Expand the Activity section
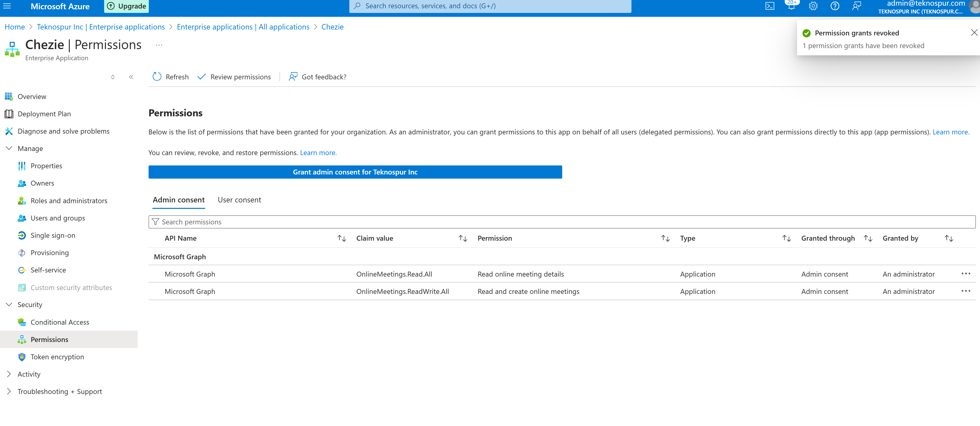Screen dimensions: 980x426 9,374
